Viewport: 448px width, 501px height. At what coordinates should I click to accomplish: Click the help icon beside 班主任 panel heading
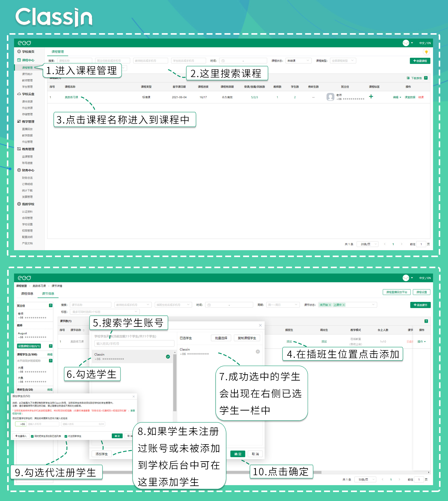(51, 306)
